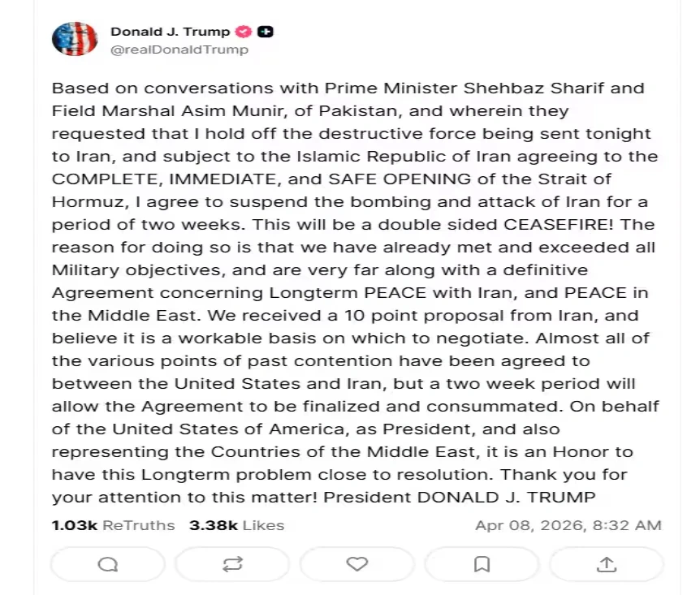
Task: Open the reply comment icon
Action: (107, 564)
